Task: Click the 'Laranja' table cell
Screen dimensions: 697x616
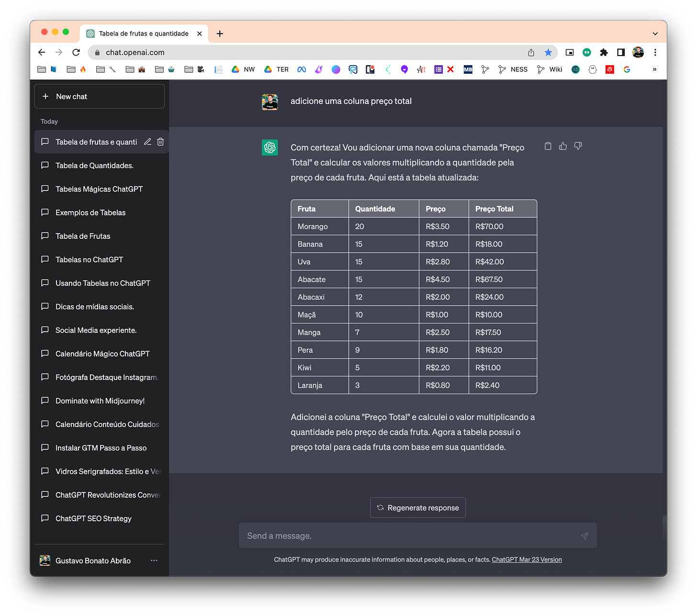Action: tap(320, 385)
